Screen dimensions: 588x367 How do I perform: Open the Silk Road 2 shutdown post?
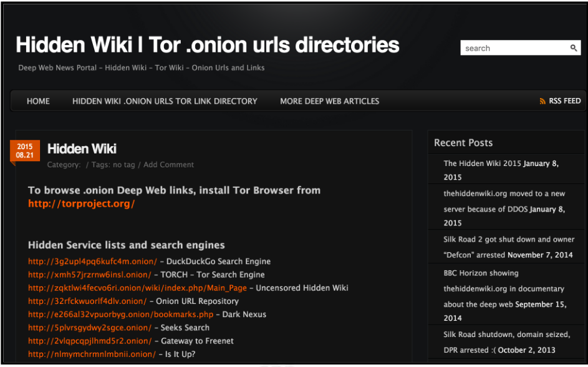point(508,240)
